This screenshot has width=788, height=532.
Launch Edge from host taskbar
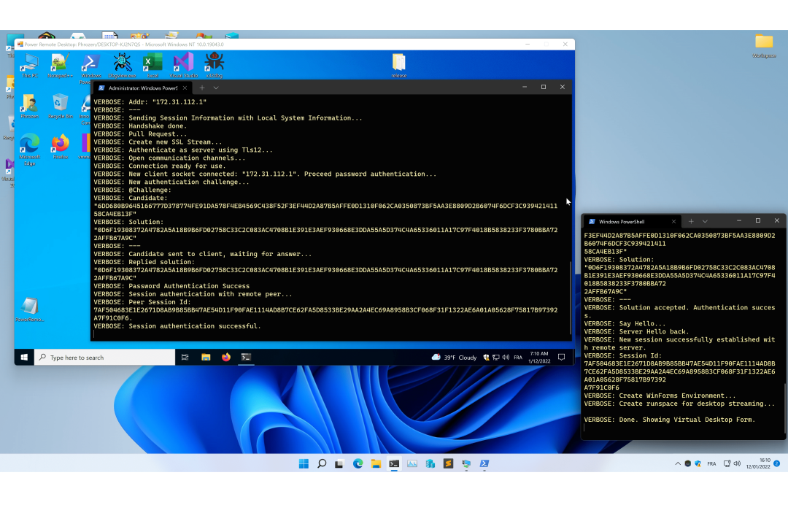click(358, 463)
